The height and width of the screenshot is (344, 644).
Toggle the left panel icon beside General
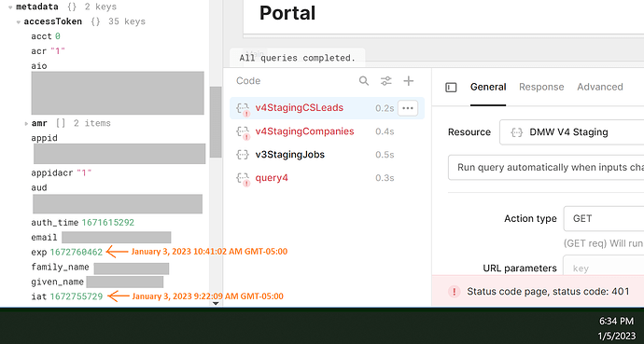(x=451, y=87)
